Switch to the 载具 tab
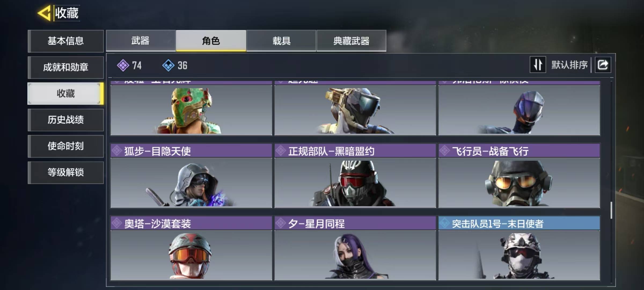This screenshot has width=644, height=290. click(281, 41)
